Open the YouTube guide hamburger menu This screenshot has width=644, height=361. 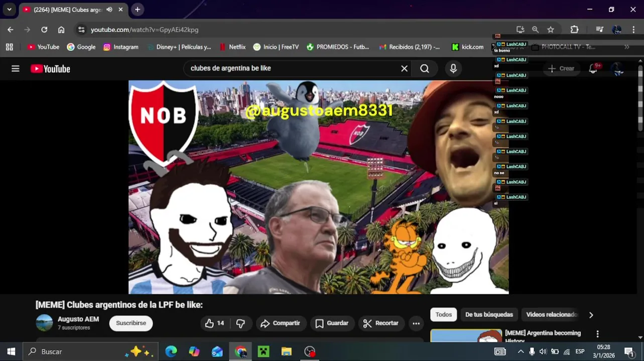pyautogui.click(x=16, y=69)
